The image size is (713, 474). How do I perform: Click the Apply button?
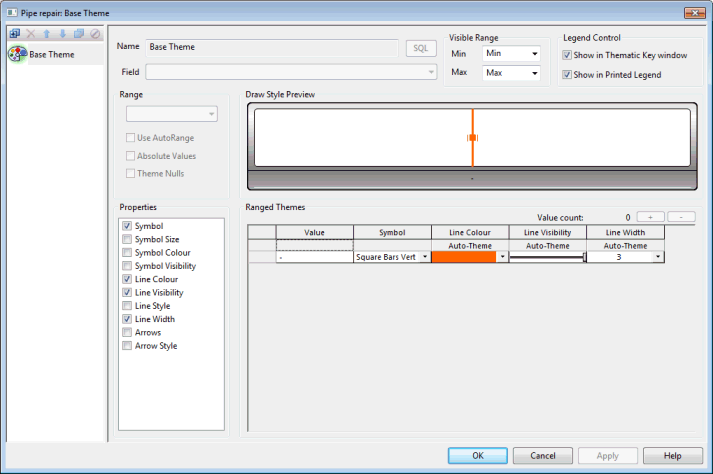point(608,455)
